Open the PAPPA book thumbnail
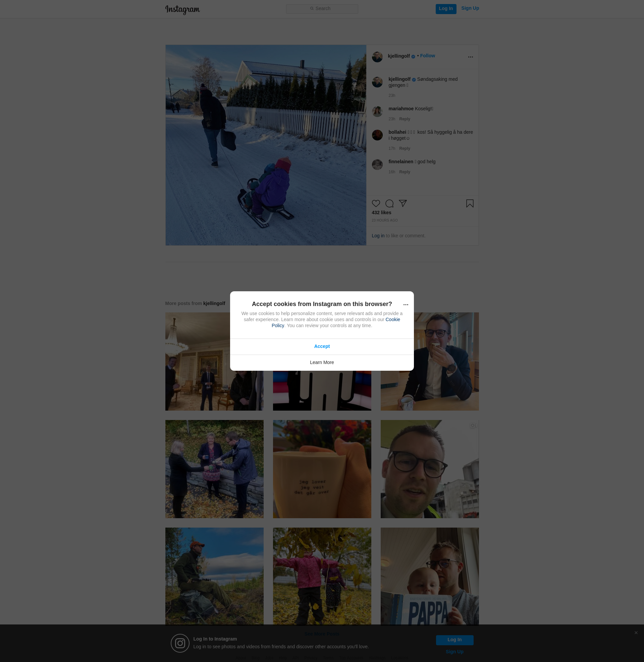This screenshot has height=662, width=644. coord(430,576)
